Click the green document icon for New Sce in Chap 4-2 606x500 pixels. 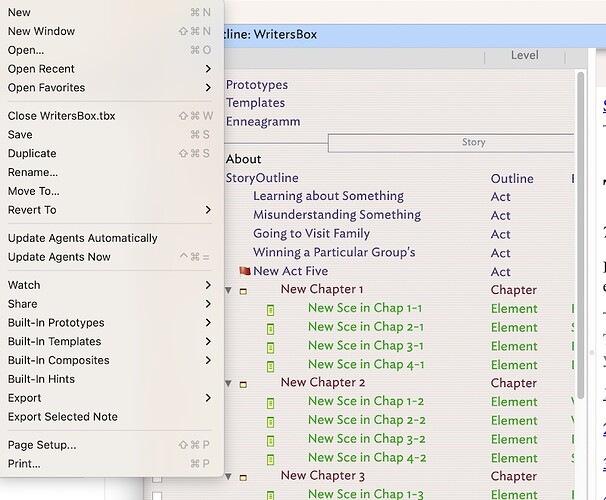click(x=270, y=458)
